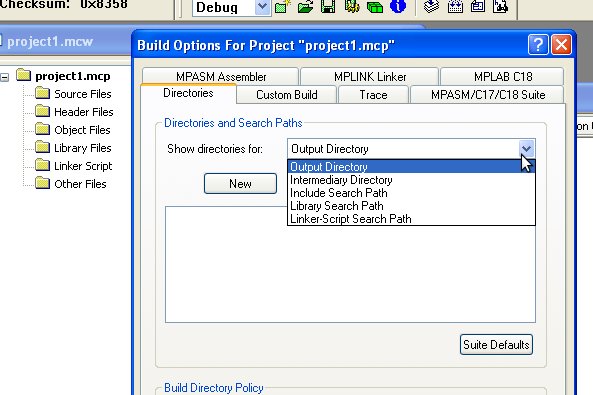Click the Build Options toolbar icon

(352, 7)
